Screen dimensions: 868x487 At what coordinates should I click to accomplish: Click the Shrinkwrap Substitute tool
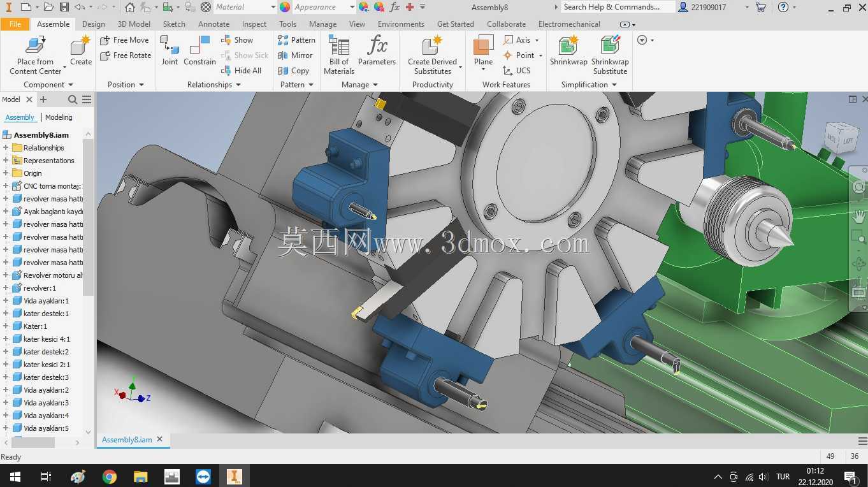tap(610, 54)
